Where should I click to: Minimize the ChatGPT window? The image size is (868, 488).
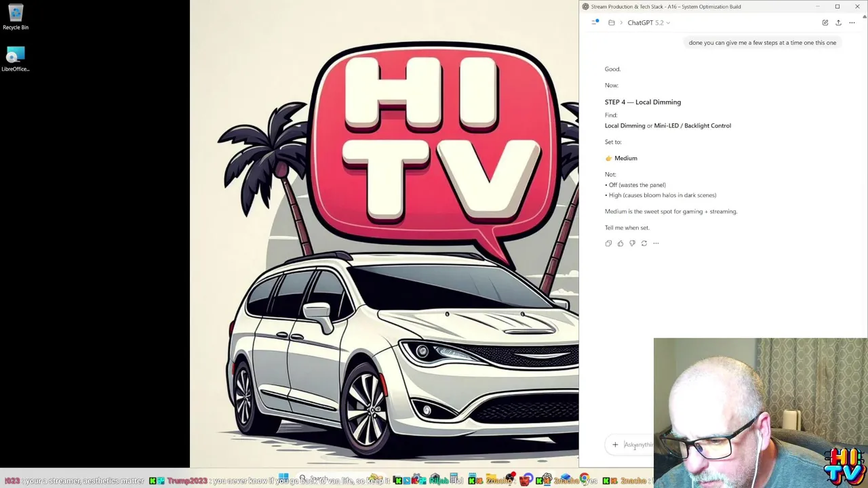[x=818, y=7]
